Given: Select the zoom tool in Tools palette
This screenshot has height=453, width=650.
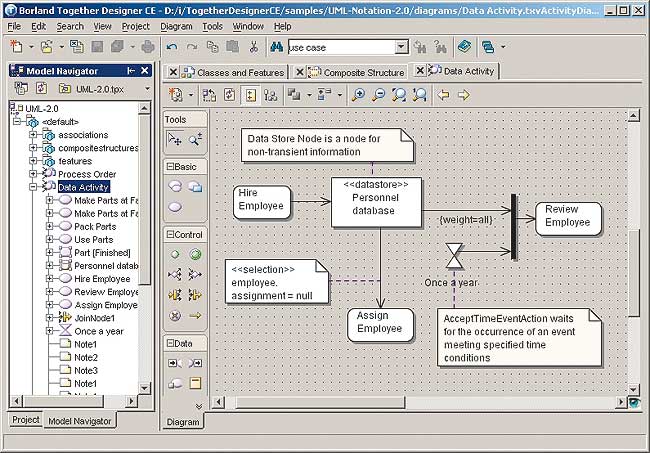Looking at the screenshot, I should tap(196, 139).
